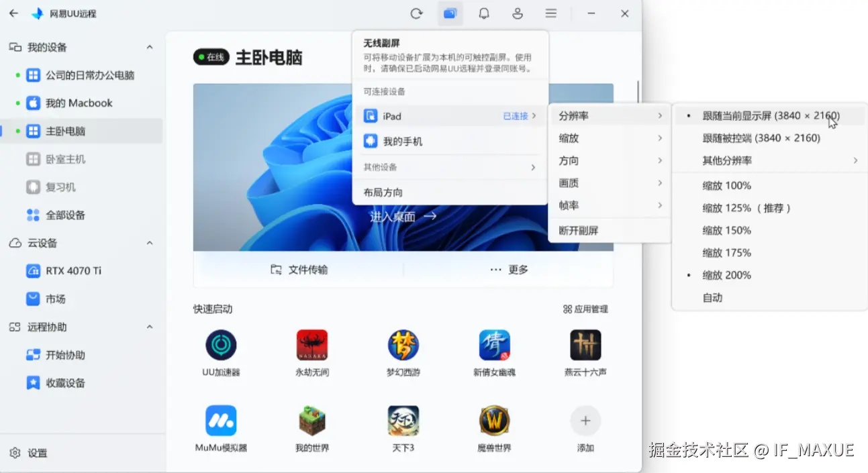
Task: Select 缩放 100% option
Action: pyautogui.click(x=770, y=186)
